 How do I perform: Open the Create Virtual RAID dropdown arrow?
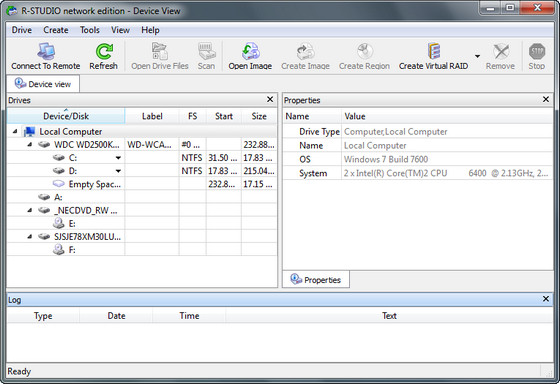point(478,56)
